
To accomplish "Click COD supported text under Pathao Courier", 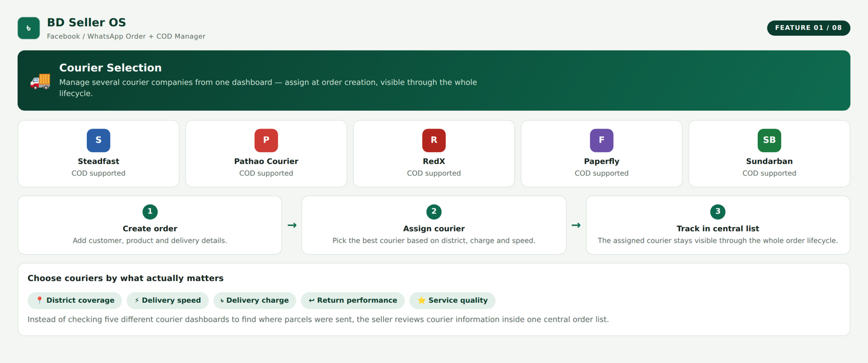I will coord(266,173).
